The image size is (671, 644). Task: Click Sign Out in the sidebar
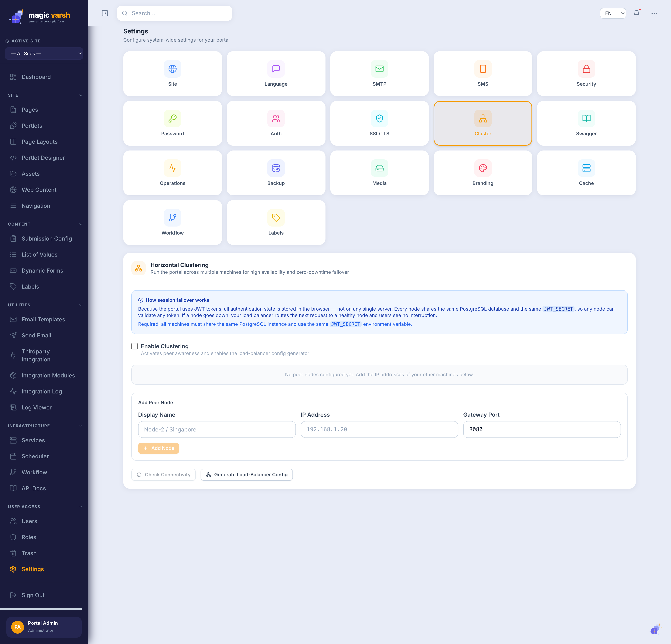(x=44, y=595)
